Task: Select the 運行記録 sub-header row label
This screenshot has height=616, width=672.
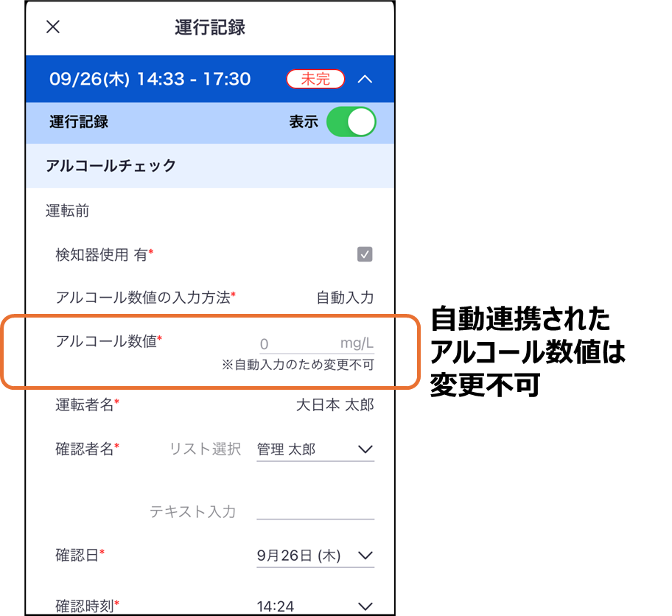Action: [79, 122]
